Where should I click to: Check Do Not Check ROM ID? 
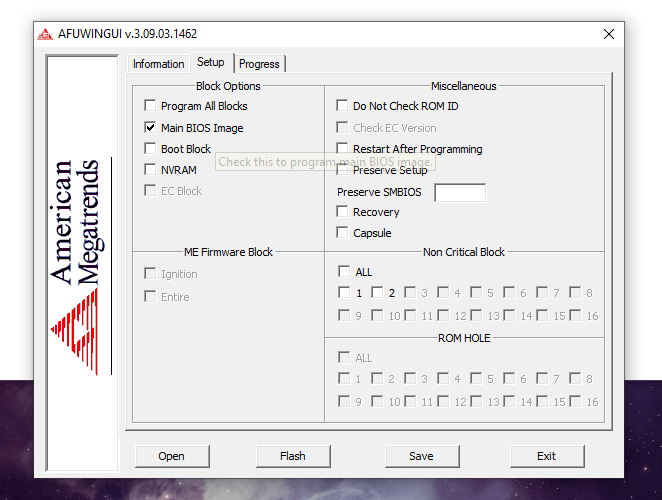point(342,105)
